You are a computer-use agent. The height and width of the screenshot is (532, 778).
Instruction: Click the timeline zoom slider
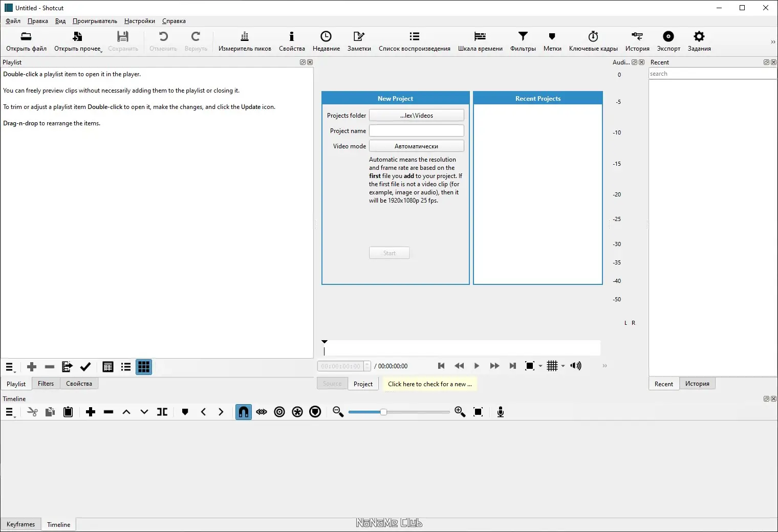(x=399, y=412)
